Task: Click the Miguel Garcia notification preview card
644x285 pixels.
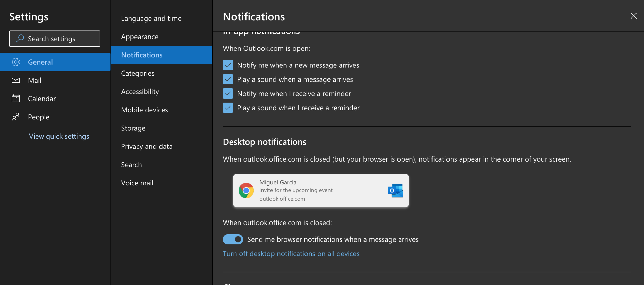Action: tap(321, 191)
